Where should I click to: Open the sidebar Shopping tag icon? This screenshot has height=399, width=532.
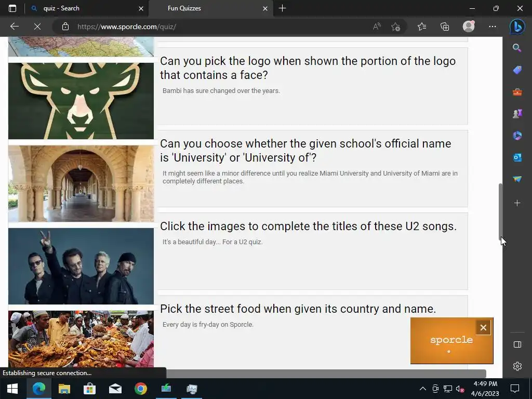pyautogui.click(x=517, y=70)
